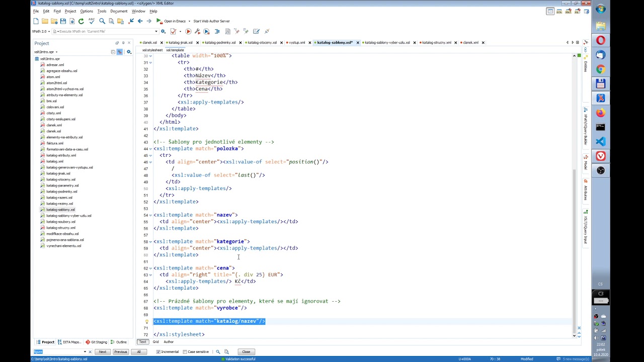
Task: Expand XPath history dropdown
Action: point(156,31)
